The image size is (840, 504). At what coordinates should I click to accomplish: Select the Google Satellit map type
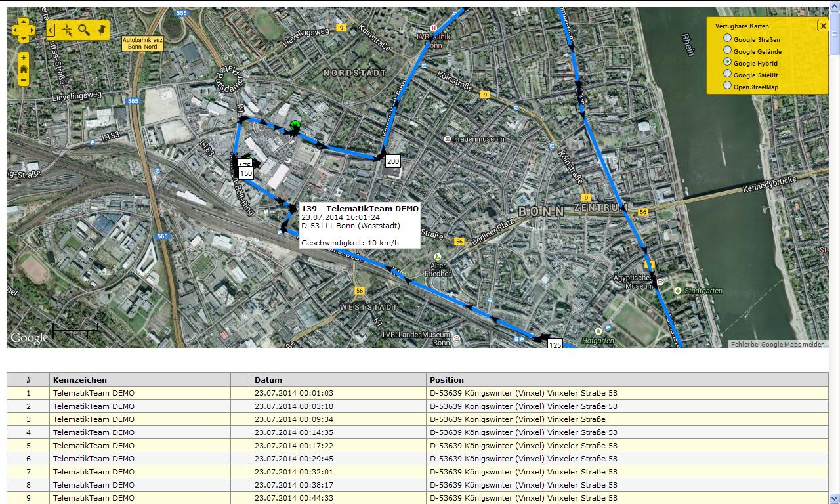tap(727, 74)
